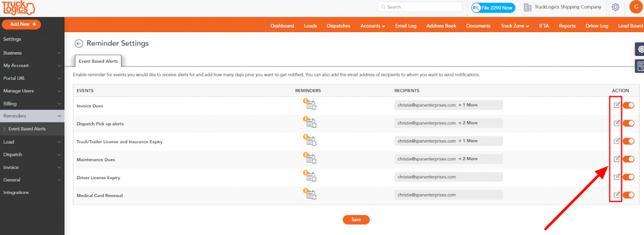Click the back arrow beside Reminder Settings
Image resolution: width=644 pixels, height=235 pixels.
click(79, 43)
